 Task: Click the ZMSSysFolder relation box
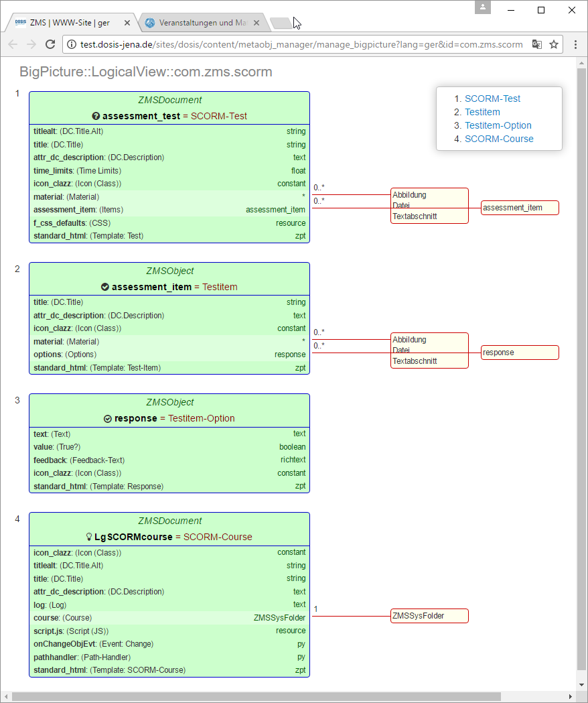[429, 616]
